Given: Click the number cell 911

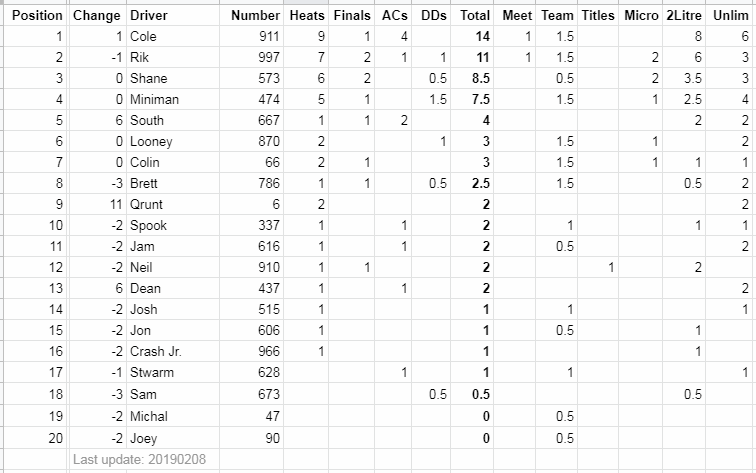Looking at the screenshot, I should (x=267, y=36).
